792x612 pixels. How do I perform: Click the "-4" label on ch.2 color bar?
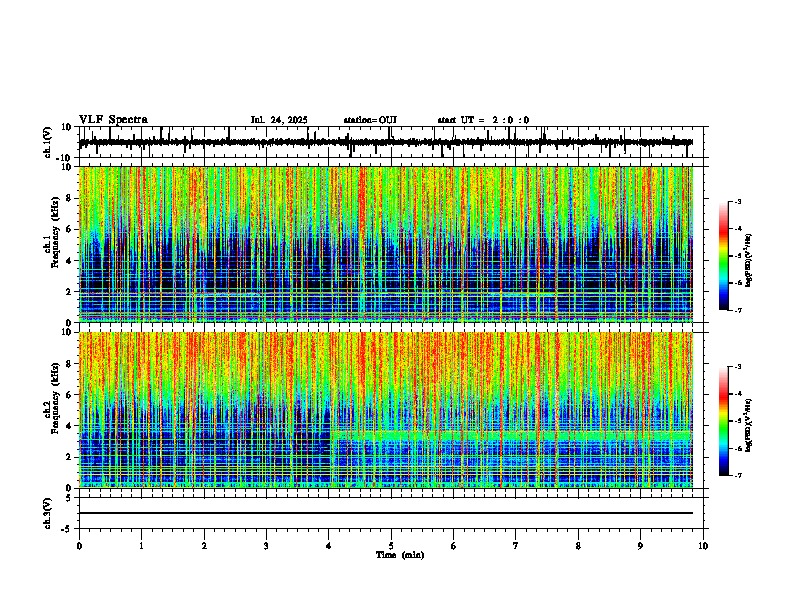[738, 394]
